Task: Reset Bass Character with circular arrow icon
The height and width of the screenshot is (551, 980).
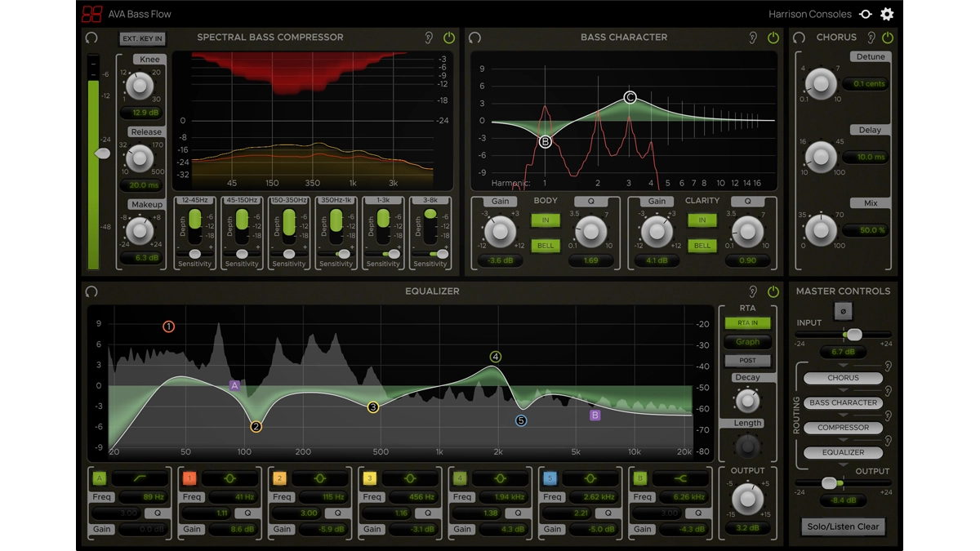Action: pos(474,38)
